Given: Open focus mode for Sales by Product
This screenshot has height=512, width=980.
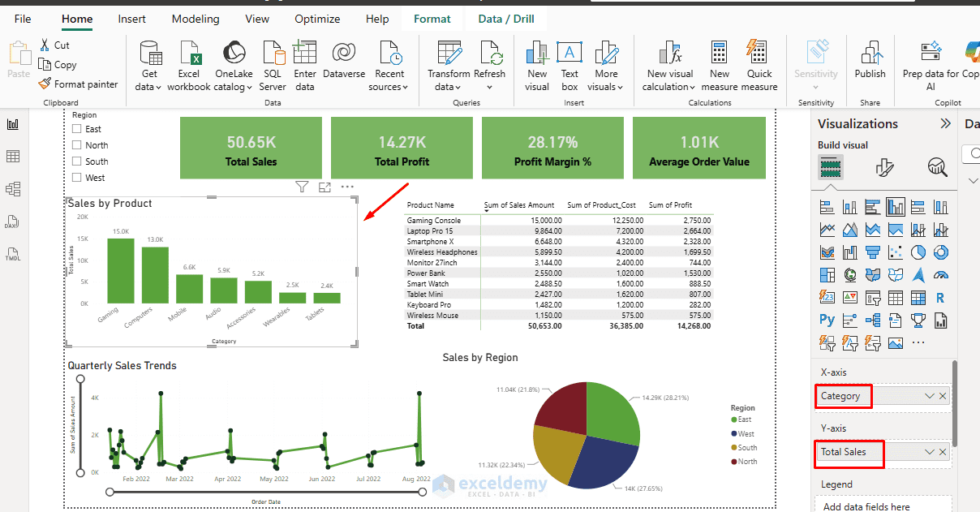Looking at the screenshot, I should coord(325,187).
